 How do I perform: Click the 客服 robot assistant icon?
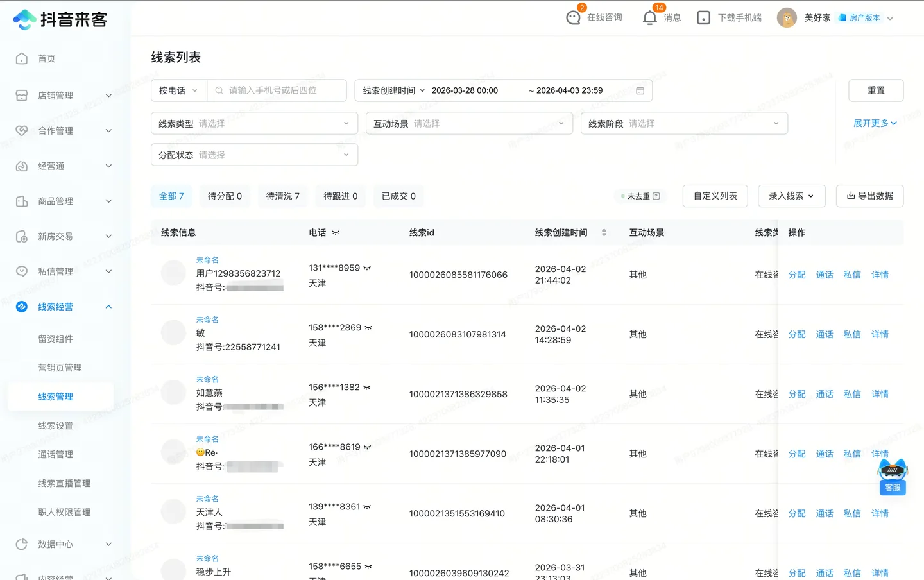(893, 475)
